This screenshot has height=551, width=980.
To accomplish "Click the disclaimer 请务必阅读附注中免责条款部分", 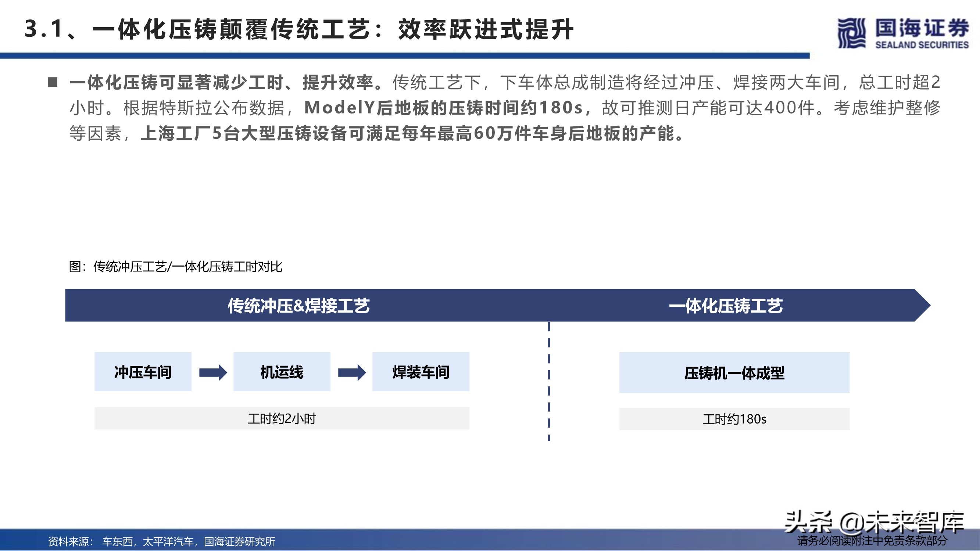I will [872, 541].
